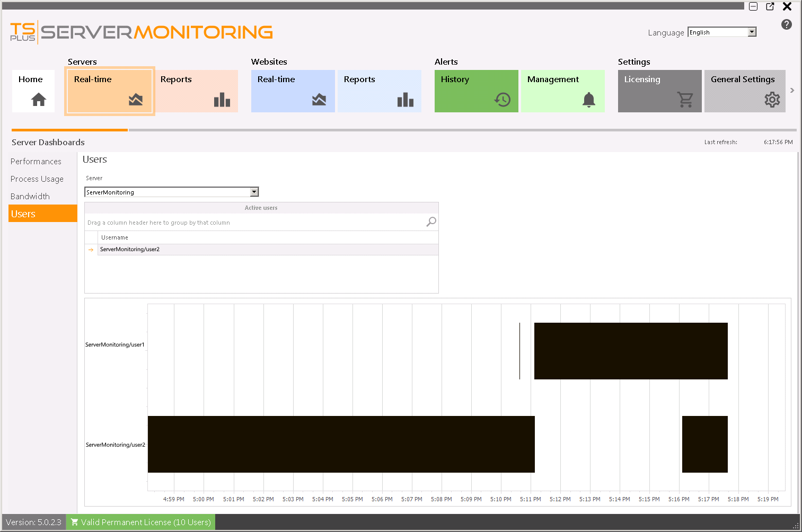Expand the Server selection combo box

(x=254, y=192)
